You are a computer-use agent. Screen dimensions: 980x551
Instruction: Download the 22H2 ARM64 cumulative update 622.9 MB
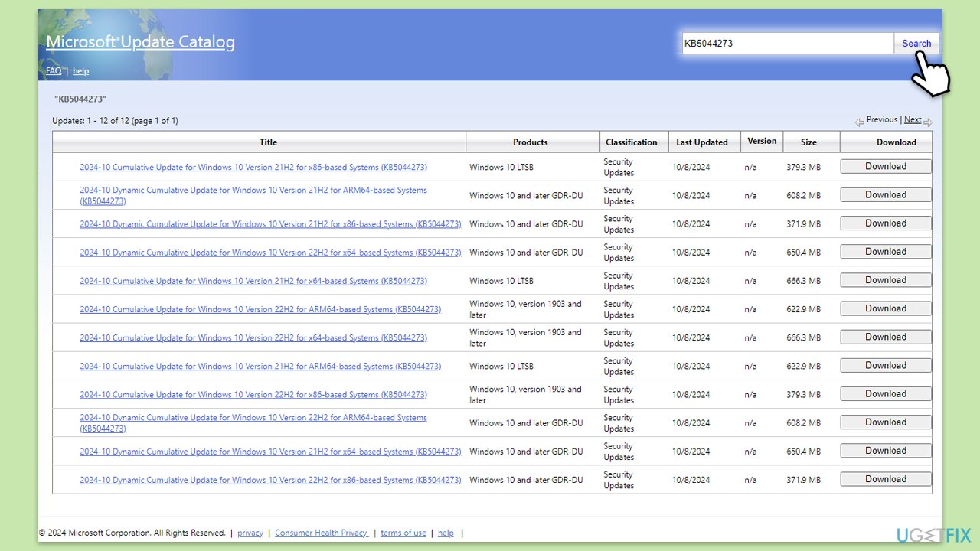pos(886,309)
